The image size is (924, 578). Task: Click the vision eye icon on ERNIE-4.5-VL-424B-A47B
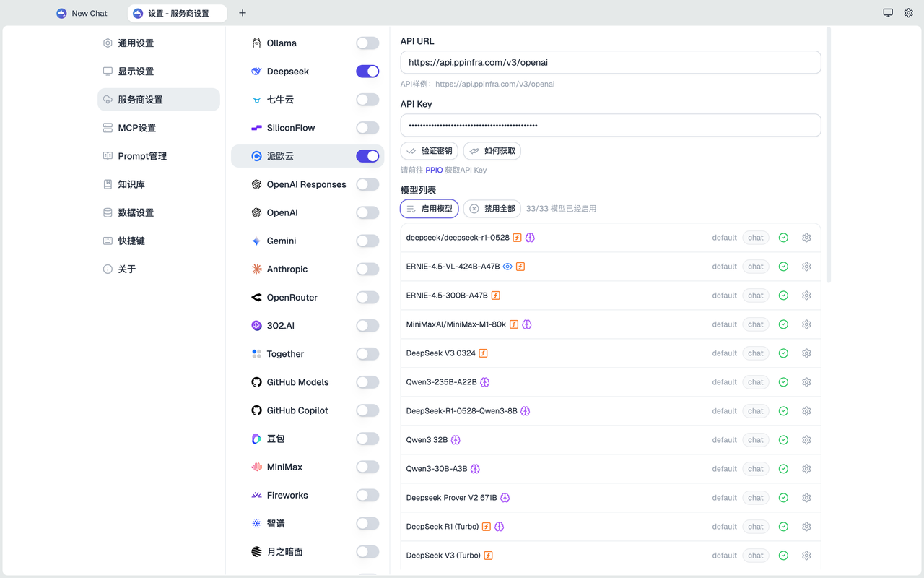pyautogui.click(x=507, y=266)
